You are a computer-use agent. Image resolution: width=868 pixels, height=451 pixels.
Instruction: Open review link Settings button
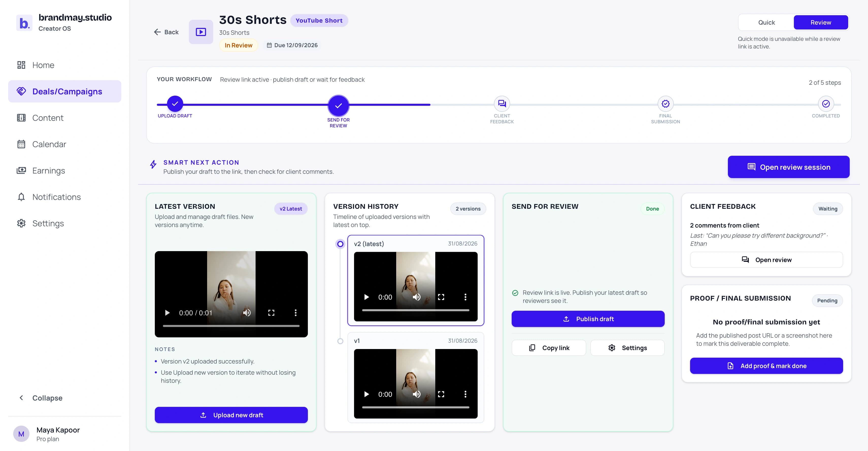pyautogui.click(x=627, y=348)
